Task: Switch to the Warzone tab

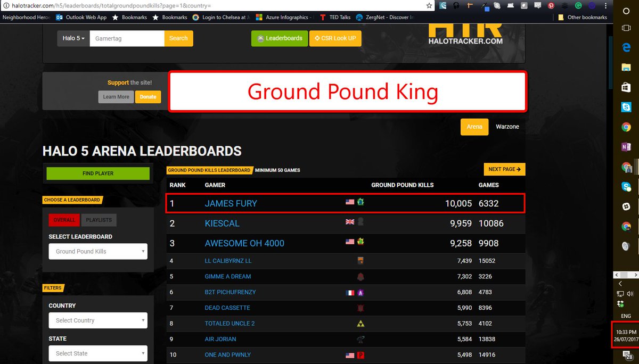Action: 507,127
